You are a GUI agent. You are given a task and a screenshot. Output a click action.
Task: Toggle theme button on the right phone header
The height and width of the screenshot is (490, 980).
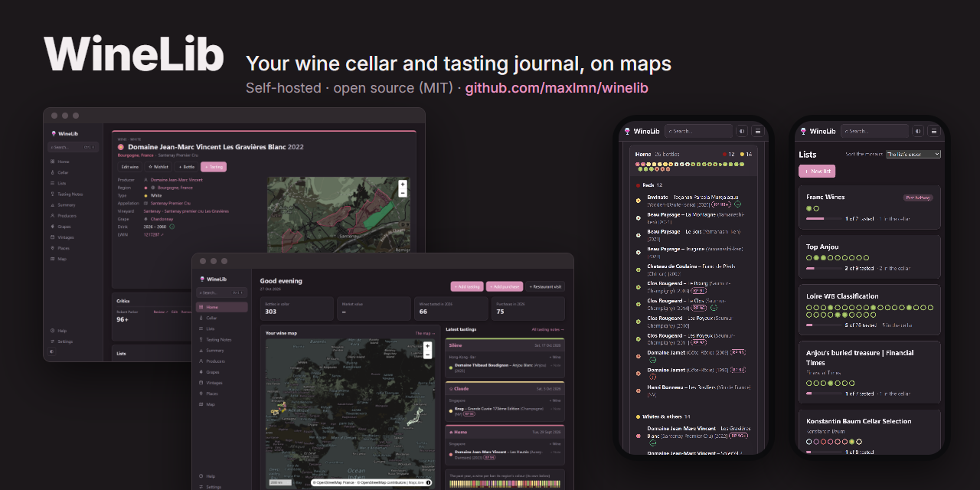(x=917, y=131)
